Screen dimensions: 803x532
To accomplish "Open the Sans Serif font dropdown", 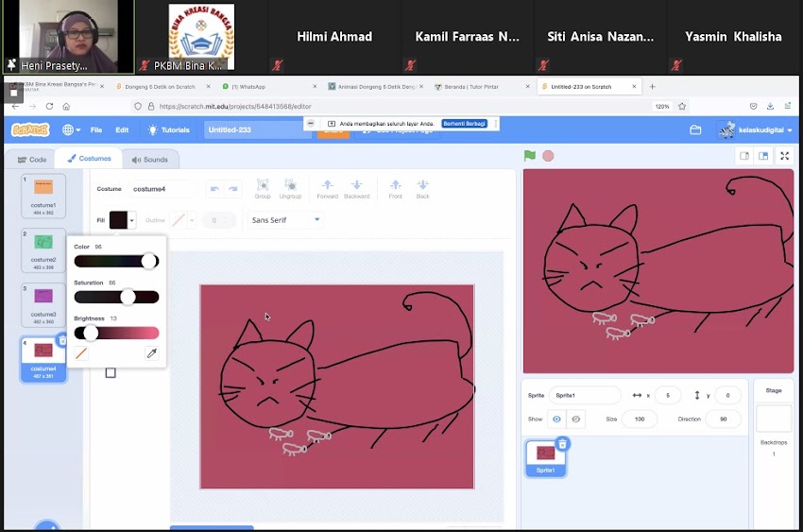I will tap(285, 219).
